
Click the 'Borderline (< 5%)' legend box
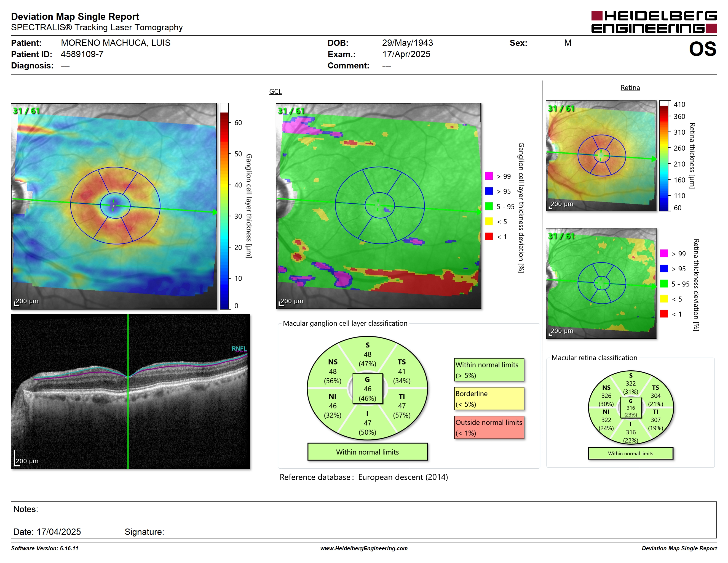coord(489,399)
